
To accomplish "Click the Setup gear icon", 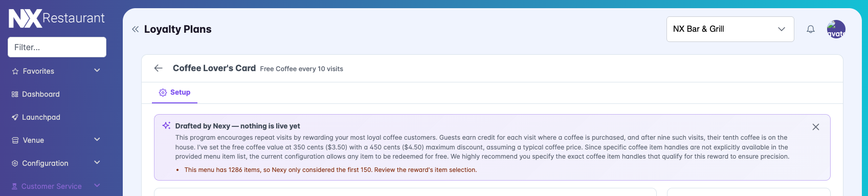I will coord(163,93).
